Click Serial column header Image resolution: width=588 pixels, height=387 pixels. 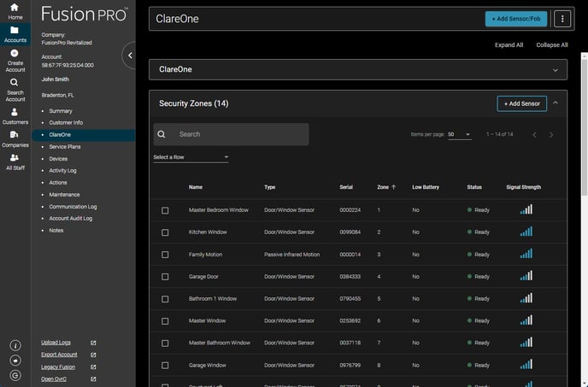pos(346,187)
